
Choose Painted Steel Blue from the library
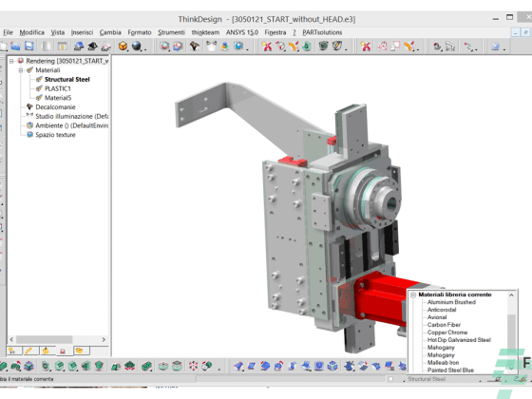click(450, 370)
